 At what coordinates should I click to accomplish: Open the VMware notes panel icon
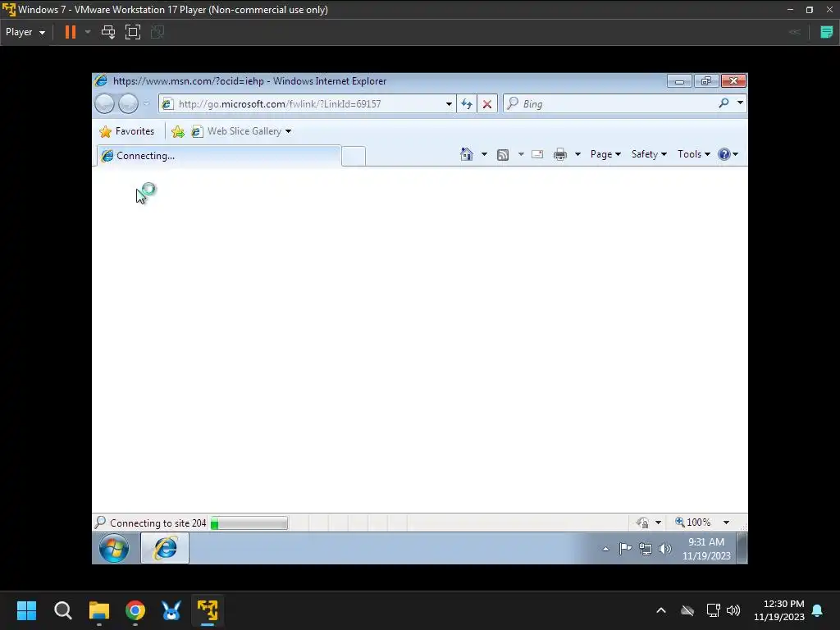[x=827, y=32]
